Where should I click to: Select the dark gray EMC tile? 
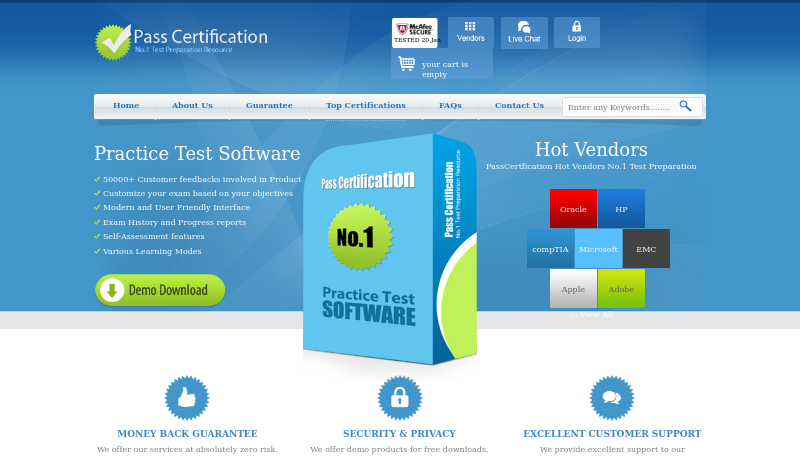[646, 249]
